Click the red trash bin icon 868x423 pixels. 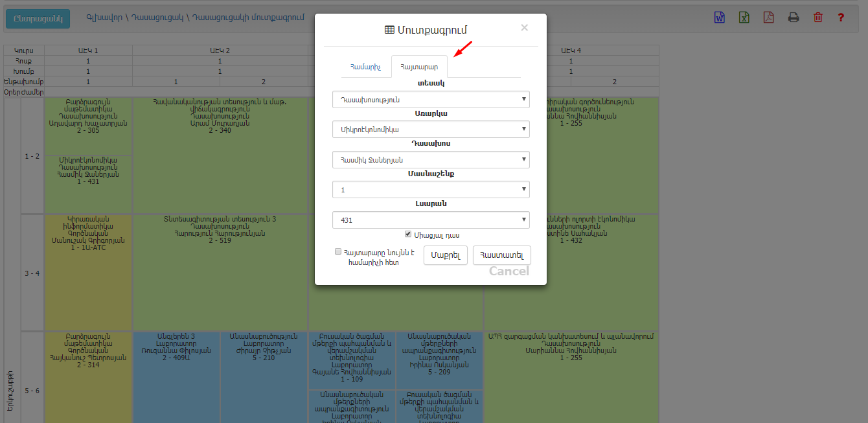click(x=818, y=17)
